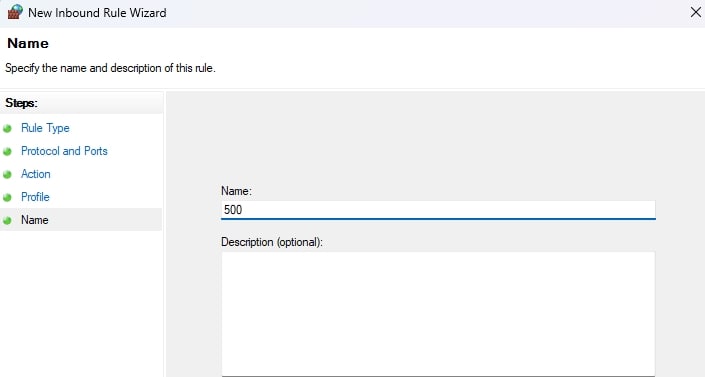Click the Name field containing 500
This screenshot has height=377, width=705.
(438, 210)
